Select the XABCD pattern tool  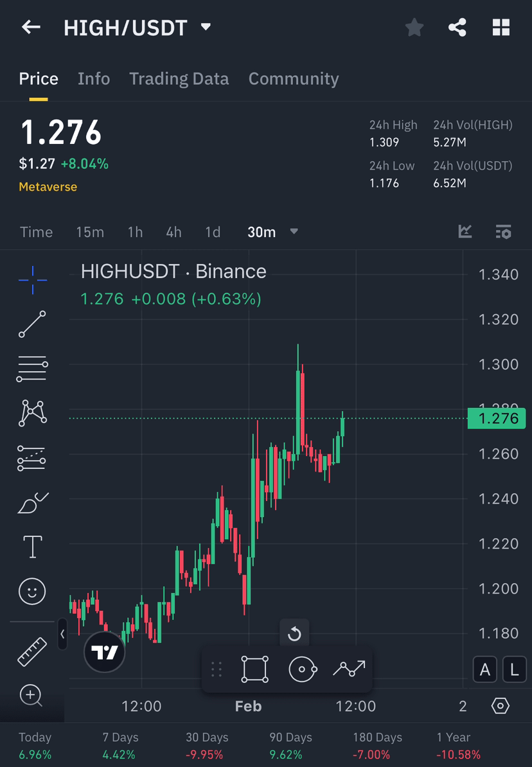pyautogui.click(x=32, y=413)
